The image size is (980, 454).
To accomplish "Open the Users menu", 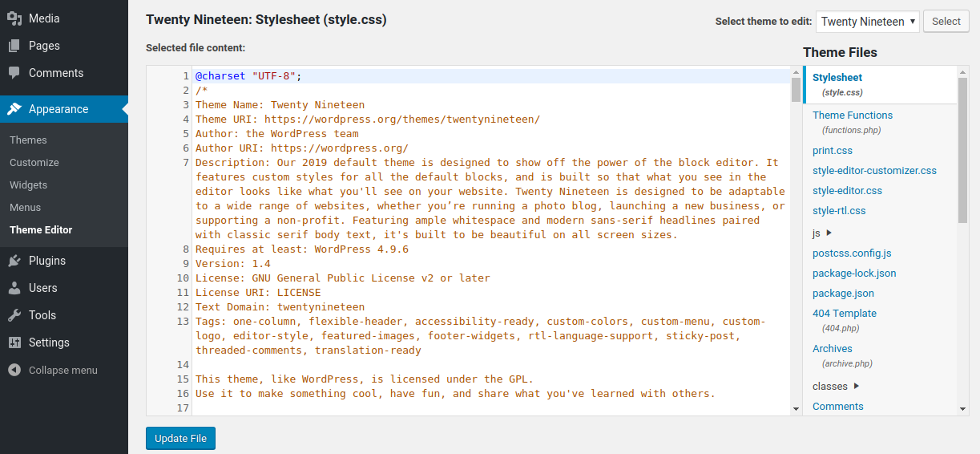I will 64,288.
